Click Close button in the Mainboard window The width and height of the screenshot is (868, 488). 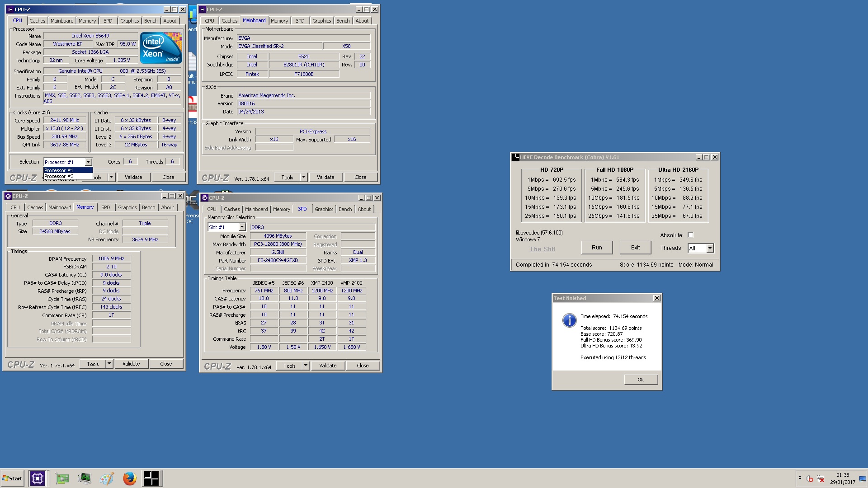click(360, 177)
